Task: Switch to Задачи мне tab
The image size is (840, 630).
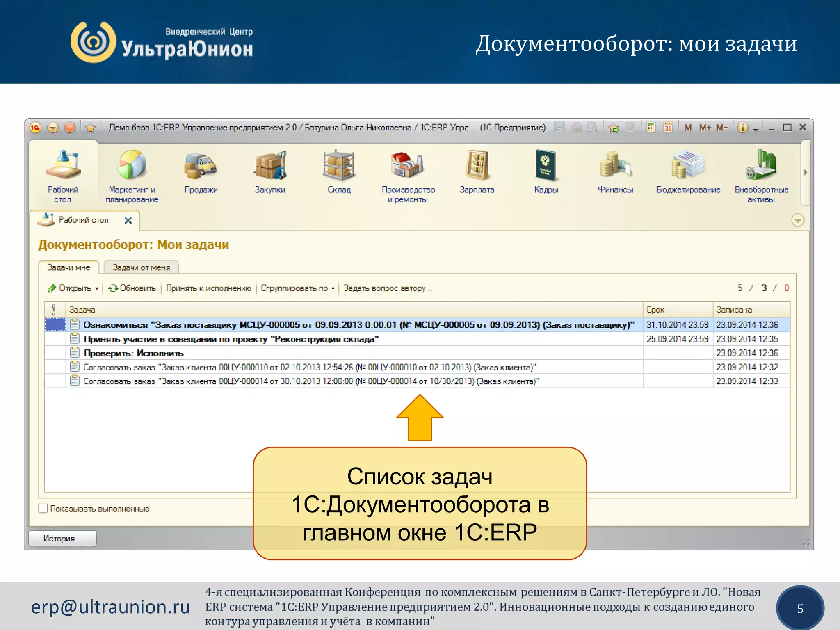Action: tap(68, 267)
